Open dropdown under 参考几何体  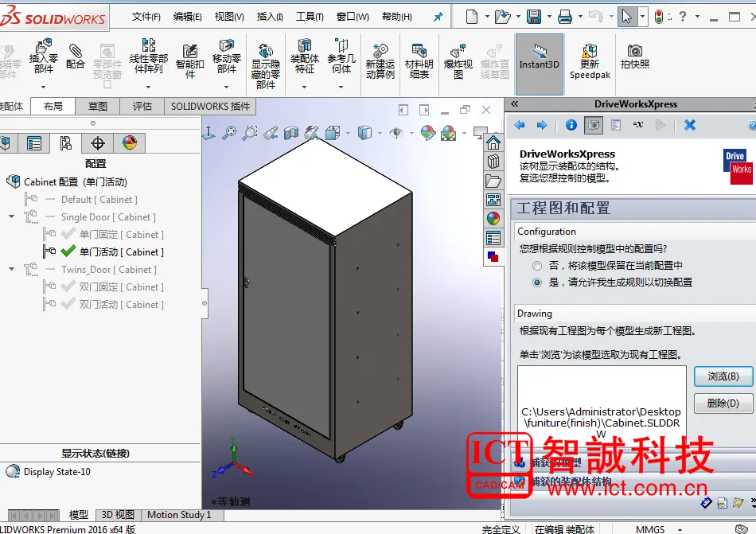[341, 87]
